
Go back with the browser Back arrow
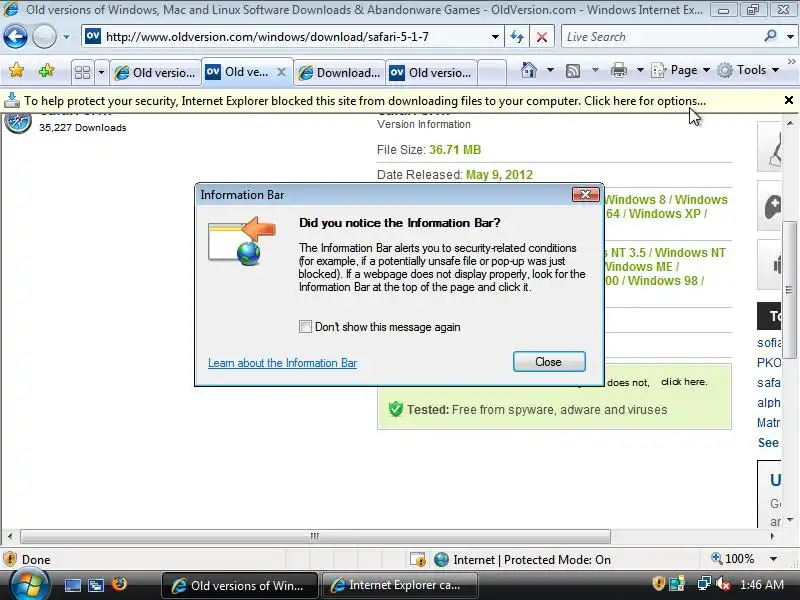16,37
